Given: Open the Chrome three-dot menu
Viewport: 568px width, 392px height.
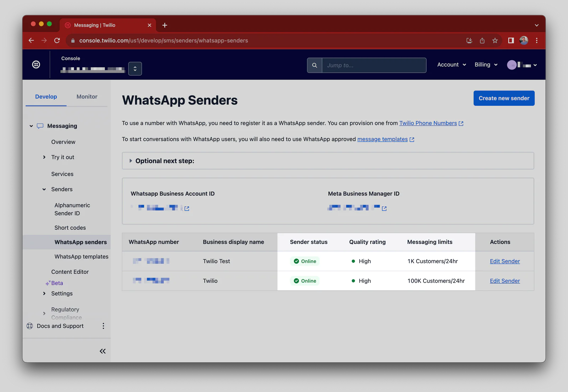Looking at the screenshot, I should pos(536,40).
